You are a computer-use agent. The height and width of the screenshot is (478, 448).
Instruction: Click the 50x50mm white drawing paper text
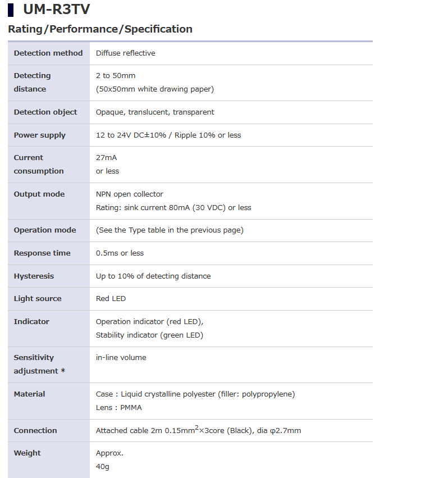tap(155, 89)
